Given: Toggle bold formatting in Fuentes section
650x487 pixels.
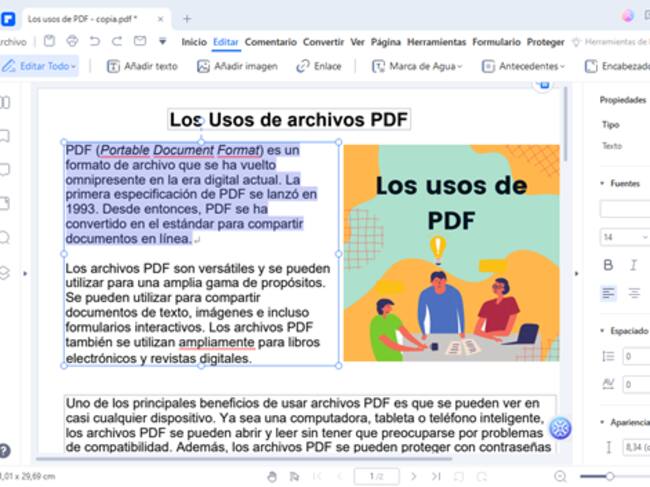Looking at the screenshot, I should (x=608, y=265).
